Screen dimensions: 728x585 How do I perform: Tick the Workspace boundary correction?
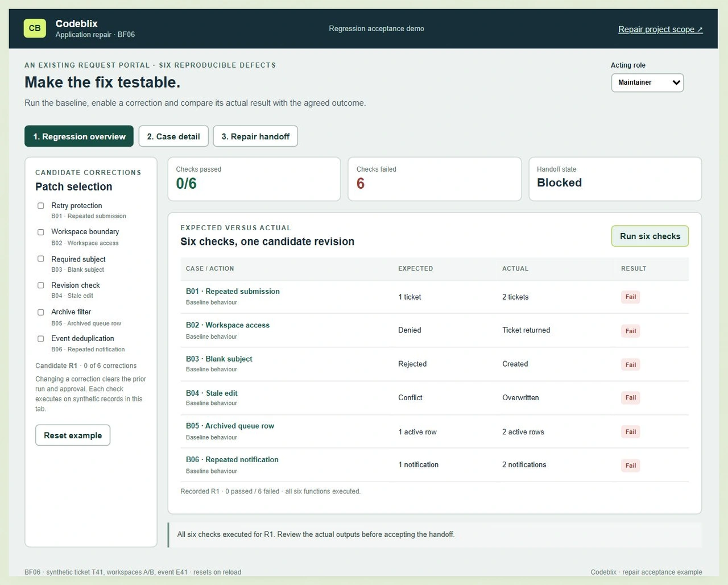40,232
